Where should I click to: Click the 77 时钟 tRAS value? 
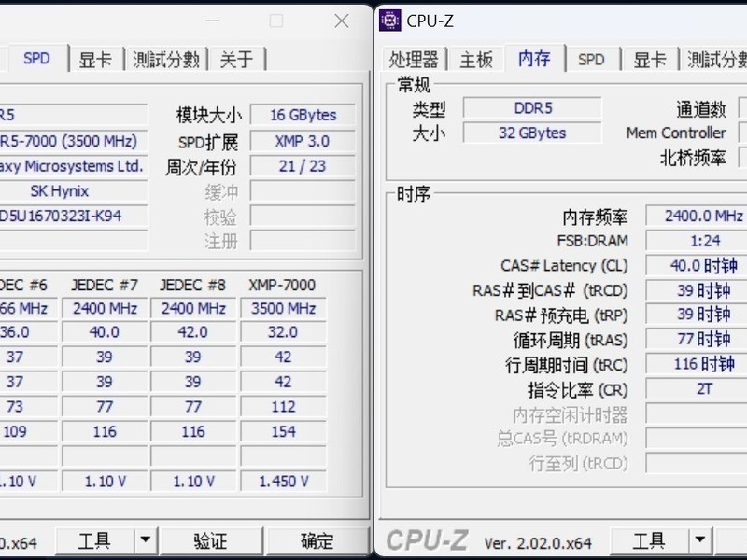coord(697,340)
